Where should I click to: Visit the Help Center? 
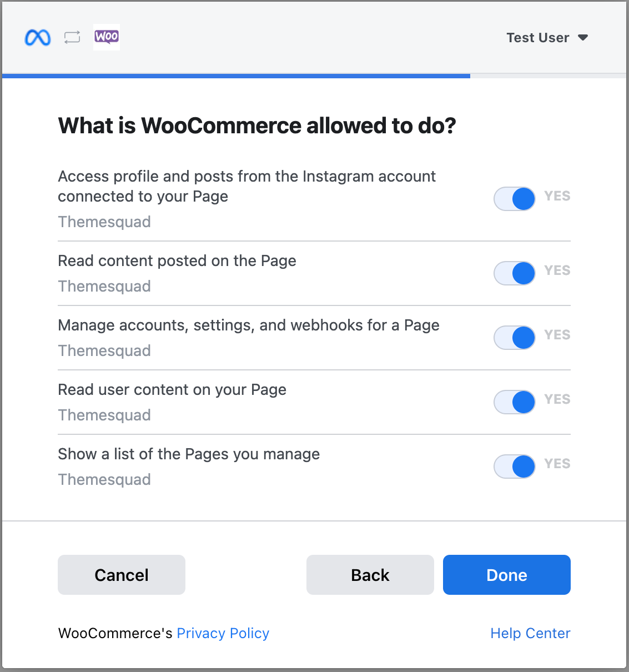click(x=530, y=633)
